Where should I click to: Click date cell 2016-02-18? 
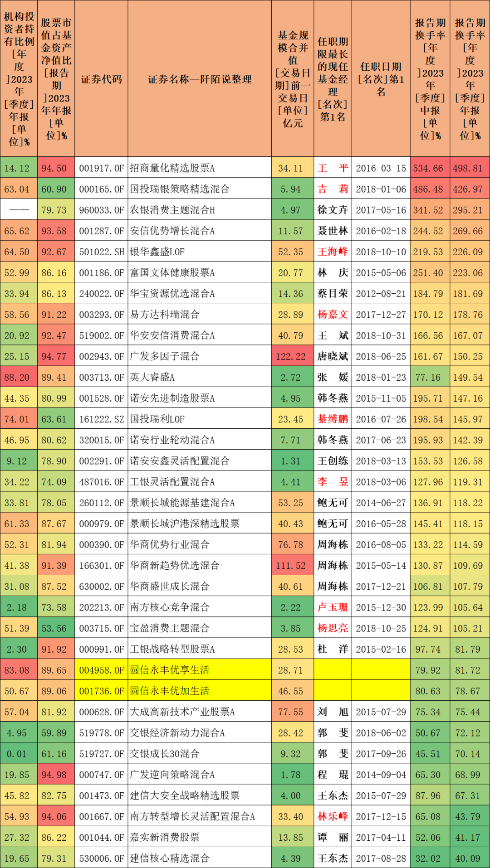pos(381,231)
